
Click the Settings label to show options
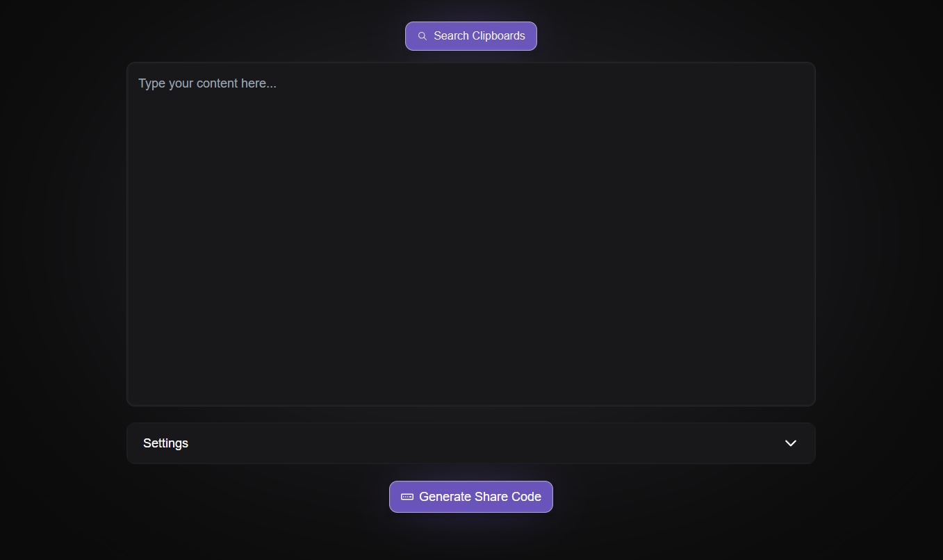click(165, 443)
